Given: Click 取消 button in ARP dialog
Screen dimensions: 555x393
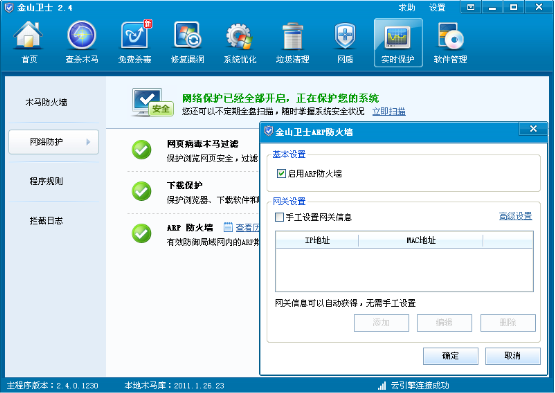Looking at the screenshot, I should coord(513,356).
